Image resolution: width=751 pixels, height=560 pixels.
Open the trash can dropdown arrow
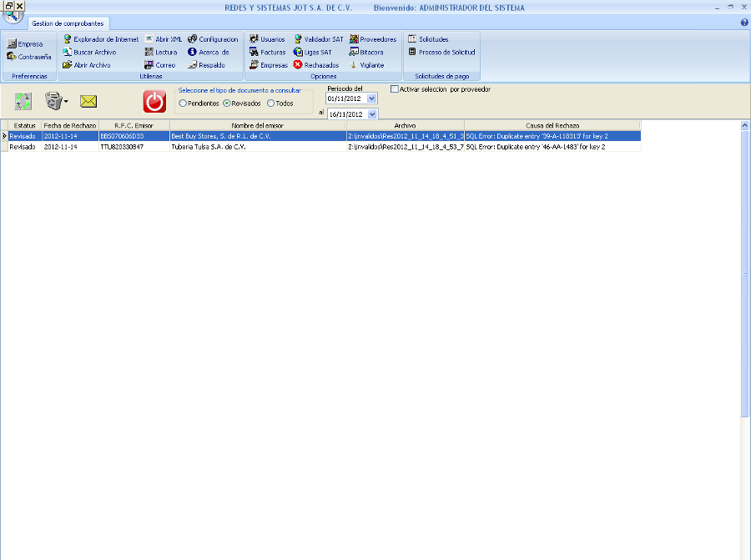pos(66,103)
